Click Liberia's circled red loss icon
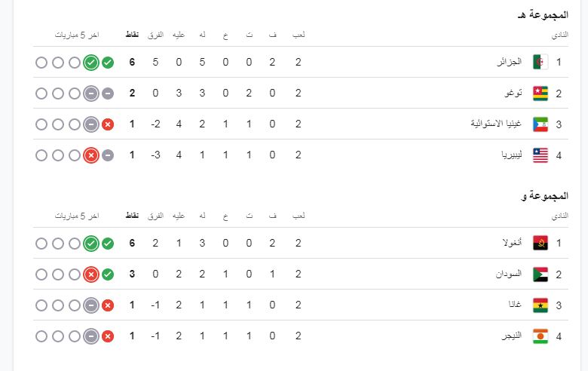The image size is (588, 371). click(x=91, y=155)
